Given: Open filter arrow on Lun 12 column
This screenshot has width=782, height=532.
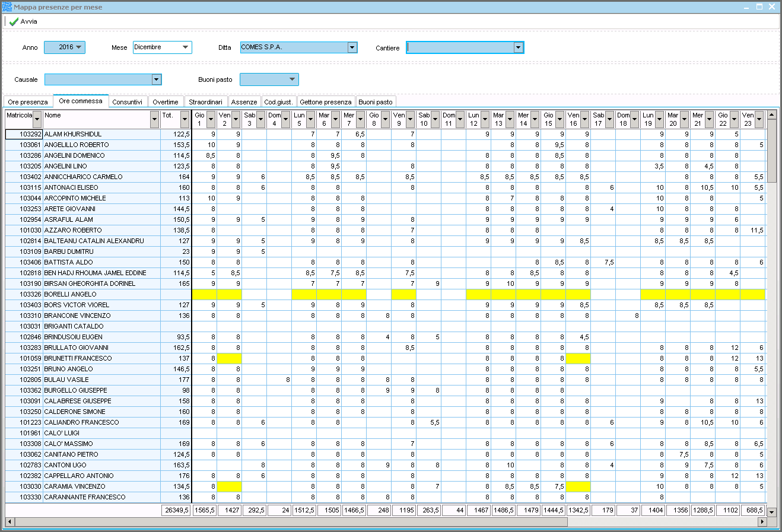Looking at the screenshot, I should click(x=485, y=119).
